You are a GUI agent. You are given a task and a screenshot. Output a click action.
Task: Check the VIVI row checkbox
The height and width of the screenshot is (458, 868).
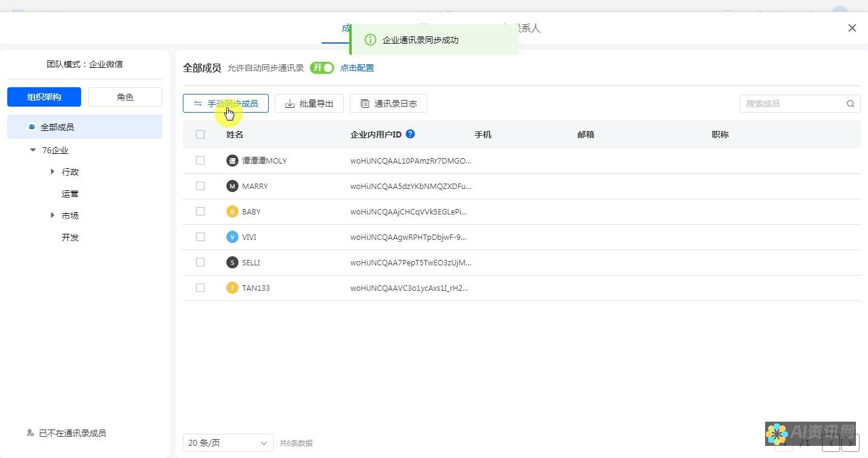(200, 237)
